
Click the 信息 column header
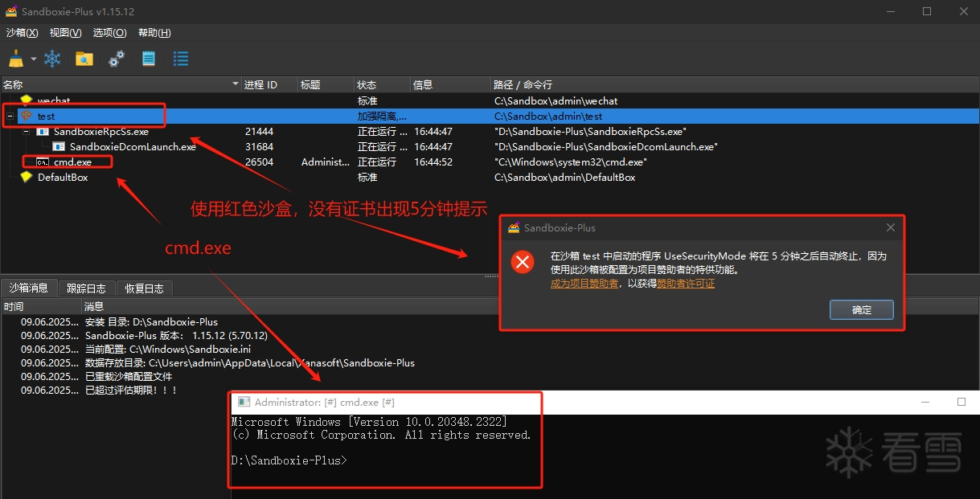451,84
